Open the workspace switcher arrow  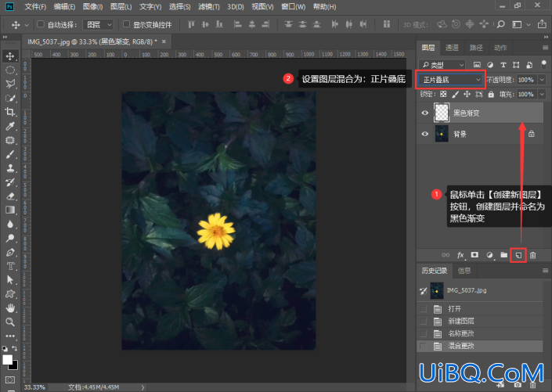529,24
